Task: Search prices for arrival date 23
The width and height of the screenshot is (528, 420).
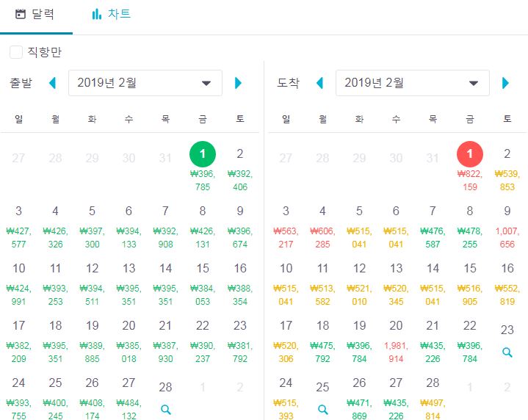Action: [x=507, y=352]
